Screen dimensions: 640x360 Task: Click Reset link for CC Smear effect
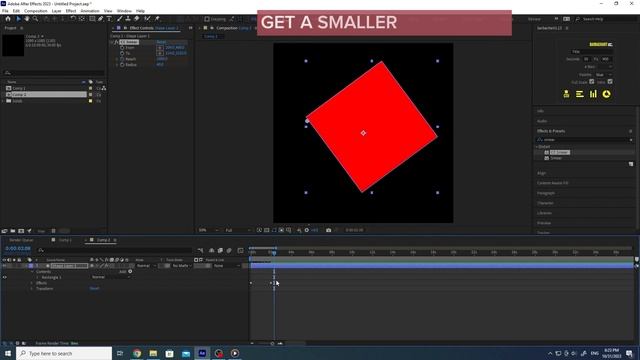(161, 42)
